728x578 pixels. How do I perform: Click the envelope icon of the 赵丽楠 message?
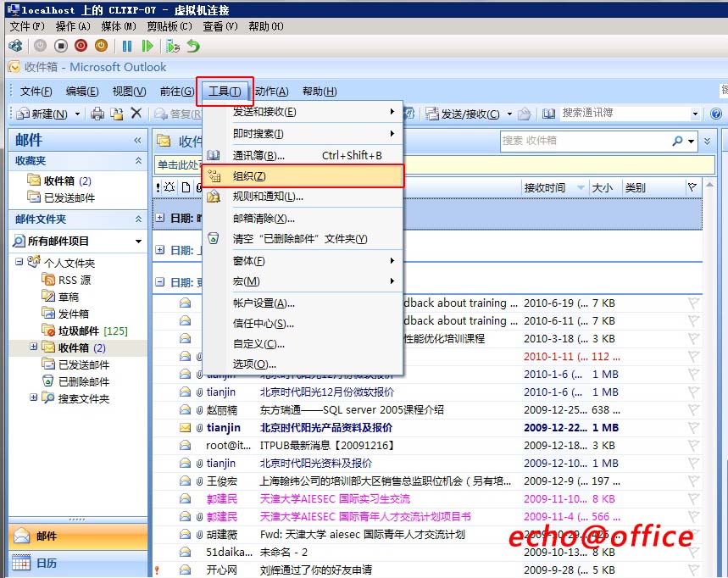[x=186, y=409]
